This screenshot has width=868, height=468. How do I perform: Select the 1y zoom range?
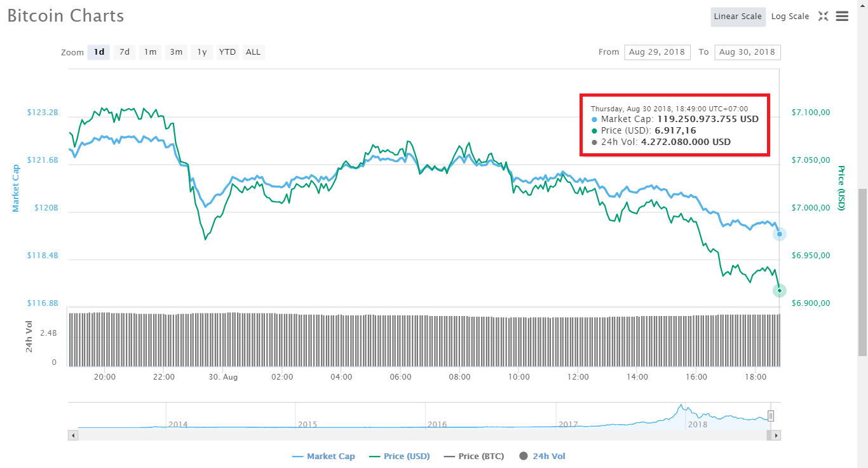tap(201, 52)
